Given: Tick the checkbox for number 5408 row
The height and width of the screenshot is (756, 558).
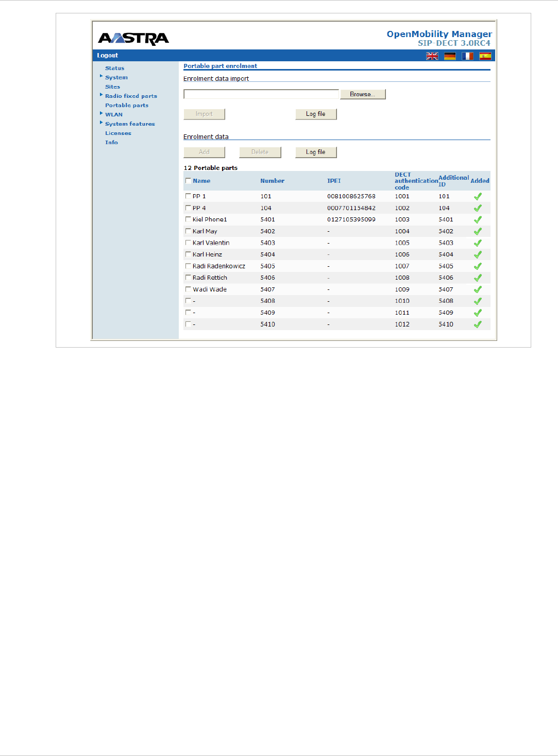Looking at the screenshot, I should pyautogui.click(x=188, y=300).
